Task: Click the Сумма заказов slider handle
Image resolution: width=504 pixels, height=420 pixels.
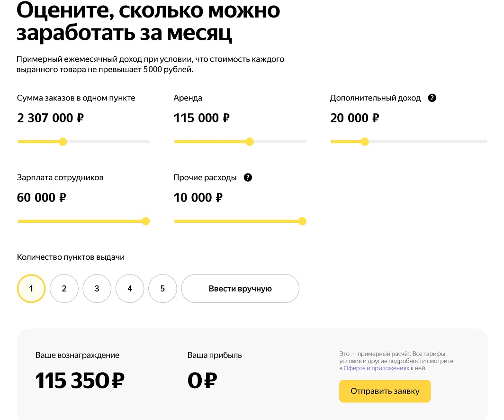Action: [63, 141]
